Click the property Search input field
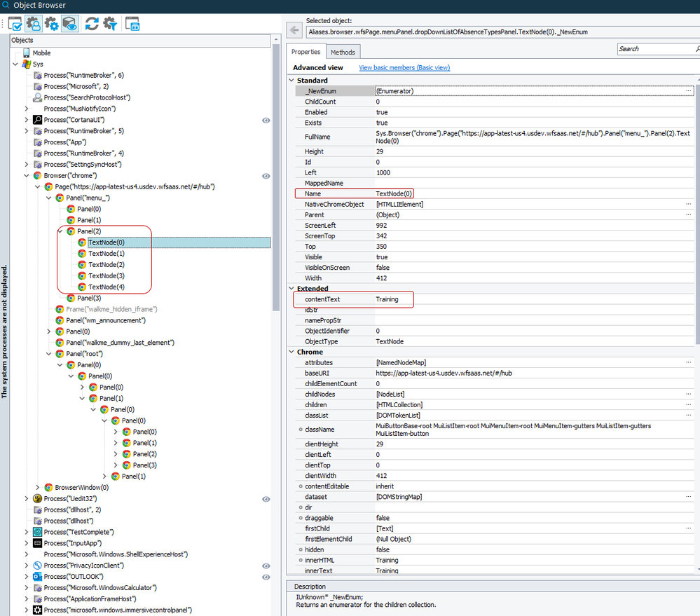 click(654, 49)
